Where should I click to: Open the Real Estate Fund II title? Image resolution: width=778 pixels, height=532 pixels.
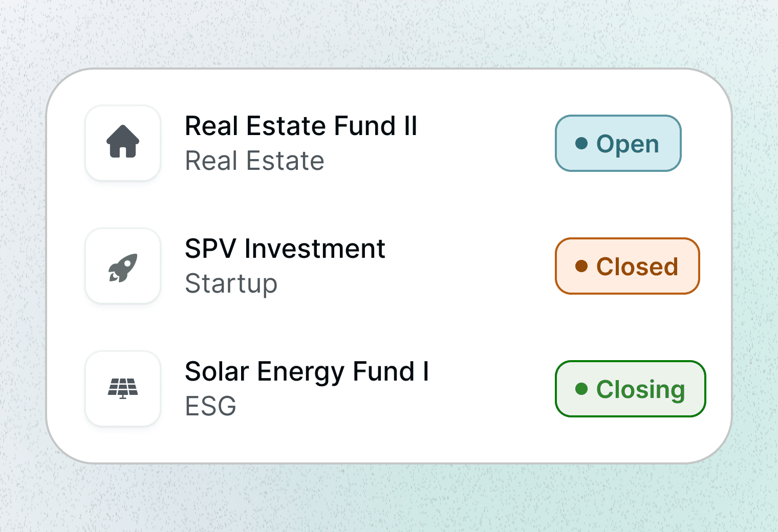click(x=300, y=126)
